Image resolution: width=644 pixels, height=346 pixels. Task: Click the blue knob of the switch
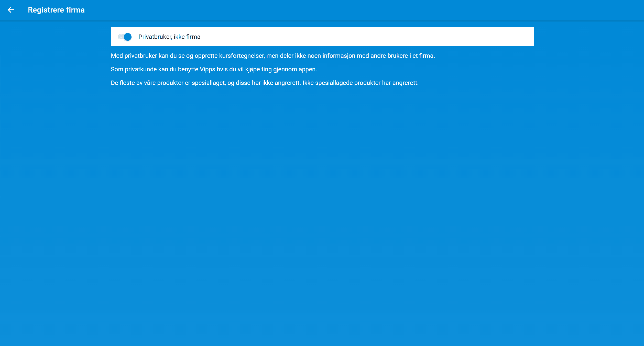tap(128, 37)
